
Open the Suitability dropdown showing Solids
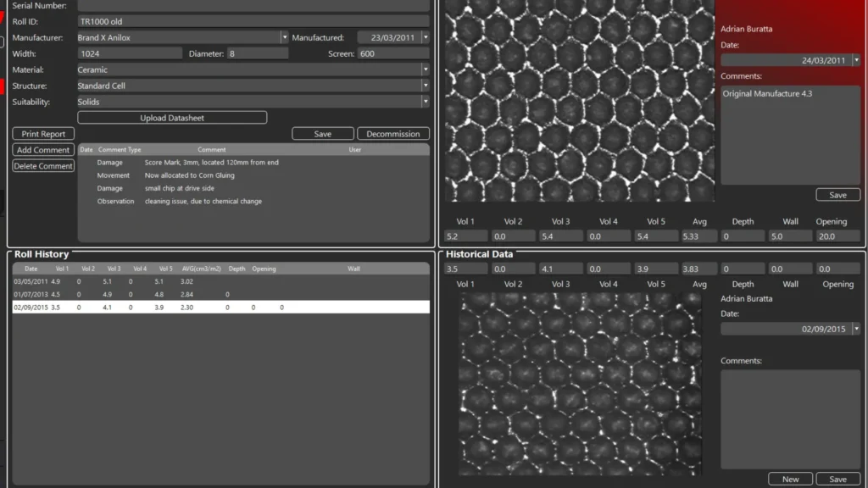[425, 102]
